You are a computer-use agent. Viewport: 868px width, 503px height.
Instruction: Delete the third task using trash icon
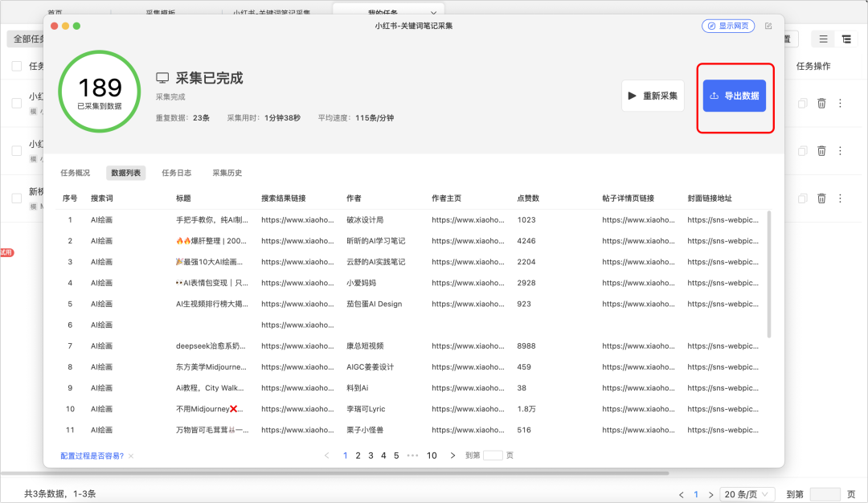[821, 198]
